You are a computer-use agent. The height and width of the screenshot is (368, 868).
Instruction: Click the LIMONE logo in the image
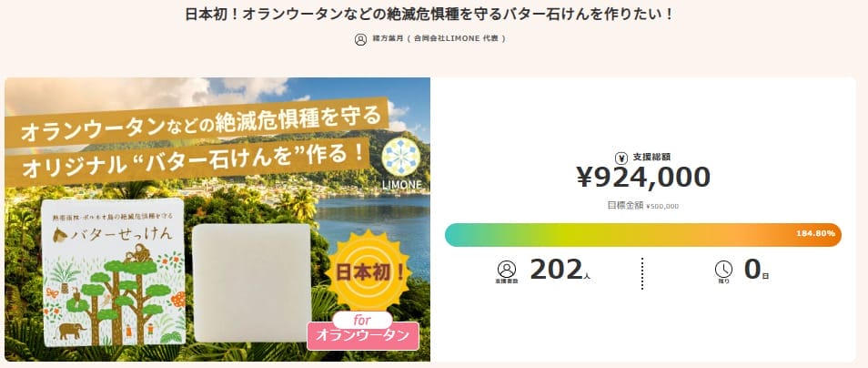pos(399,162)
